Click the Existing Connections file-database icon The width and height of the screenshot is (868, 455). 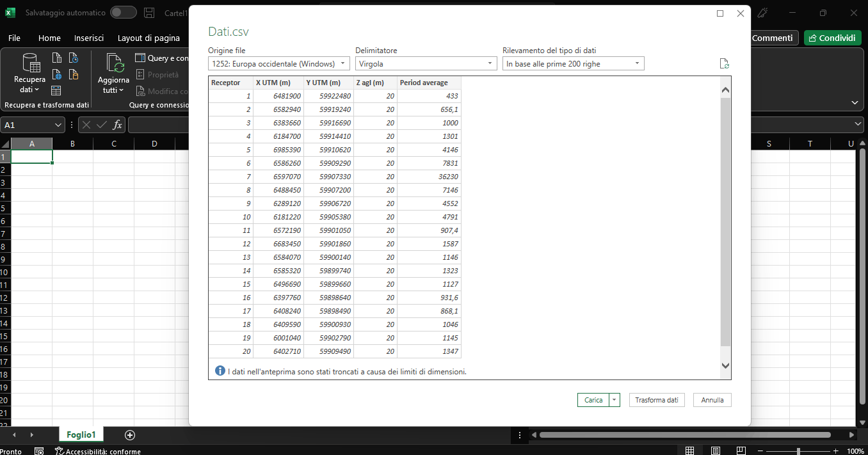73,74
